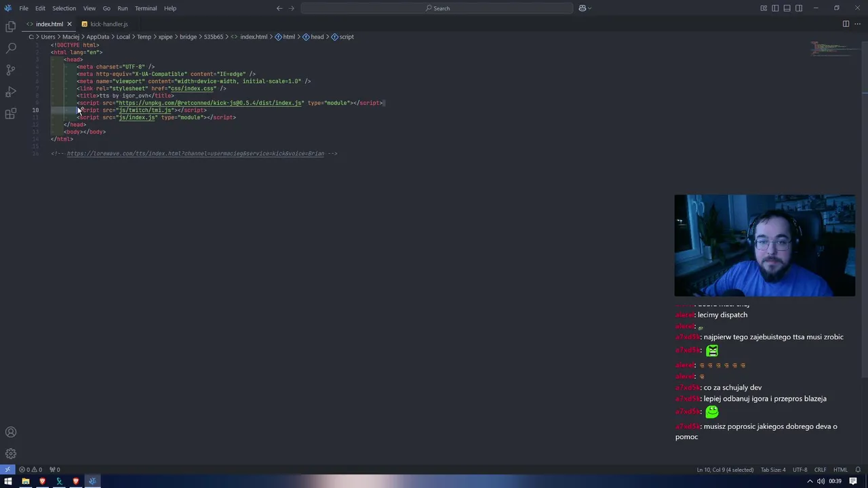Click the minimap code overview
Screen dimensions: 868x488
point(835,49)
